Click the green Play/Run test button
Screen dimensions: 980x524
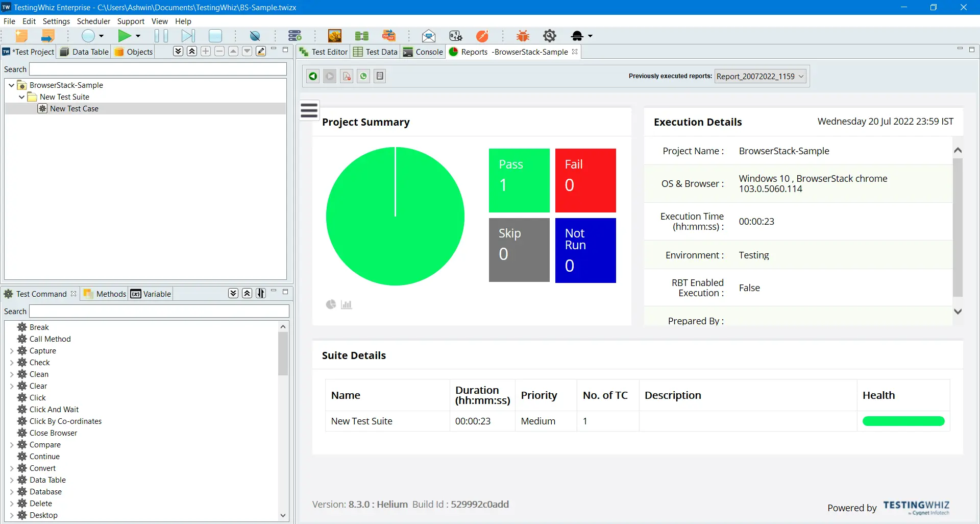(124, 36)
